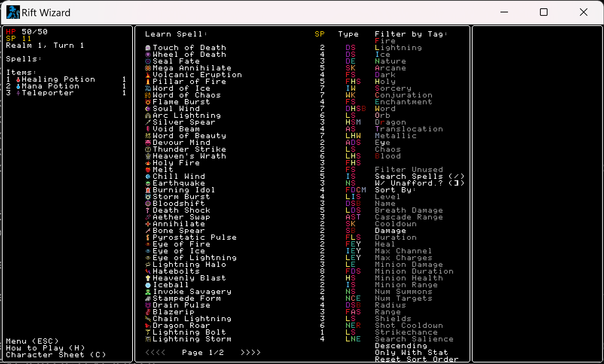Select the Heavenly Blast spell icon
Viewport: 604px width, 364px height.
(148, 278)
